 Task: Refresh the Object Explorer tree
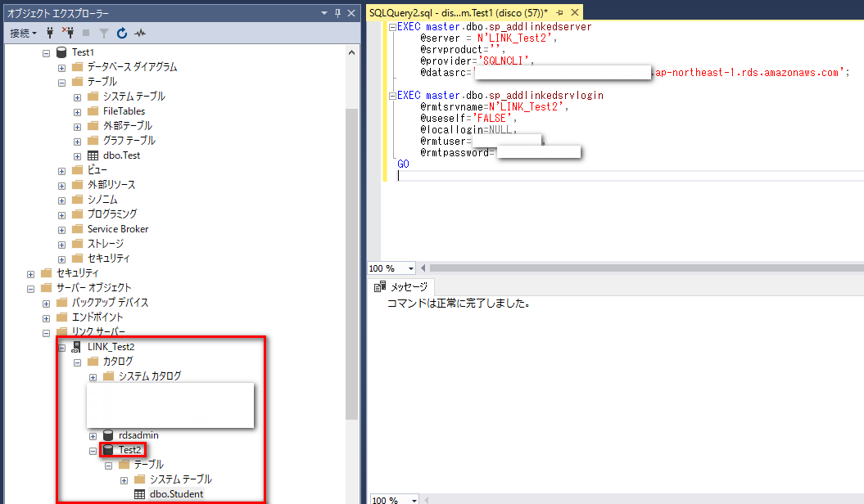(123, 34)
